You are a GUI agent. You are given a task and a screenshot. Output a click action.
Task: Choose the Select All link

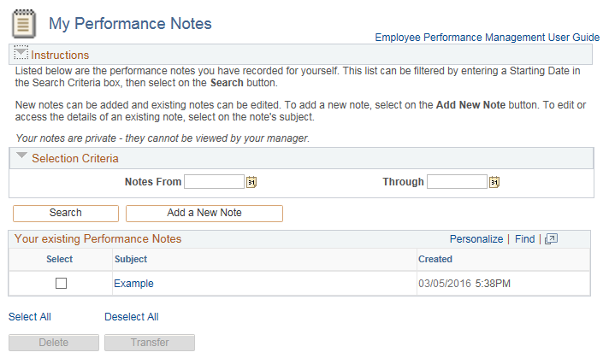[x=30, y=317]
